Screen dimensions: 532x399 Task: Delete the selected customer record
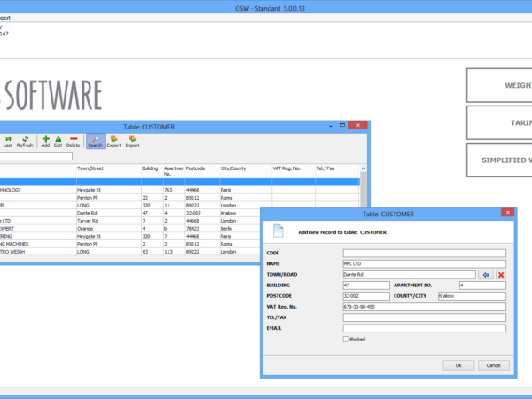(x=74, y=141)
